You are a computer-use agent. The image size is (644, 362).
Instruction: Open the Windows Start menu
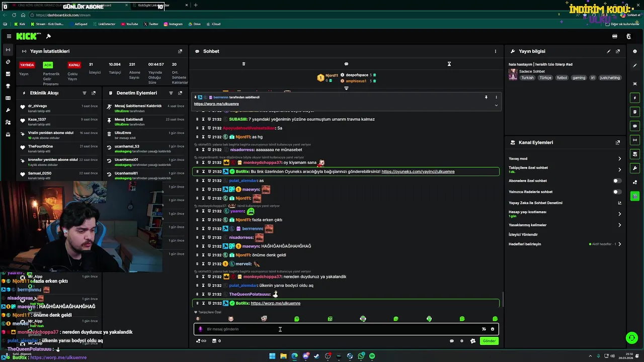click(272, 356)
